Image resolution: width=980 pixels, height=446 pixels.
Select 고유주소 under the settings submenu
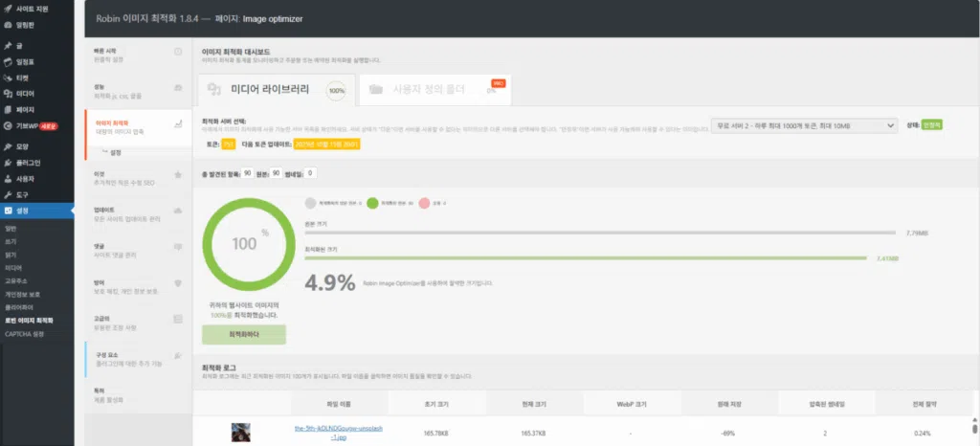pyautogui.click(x=17, y=280)
